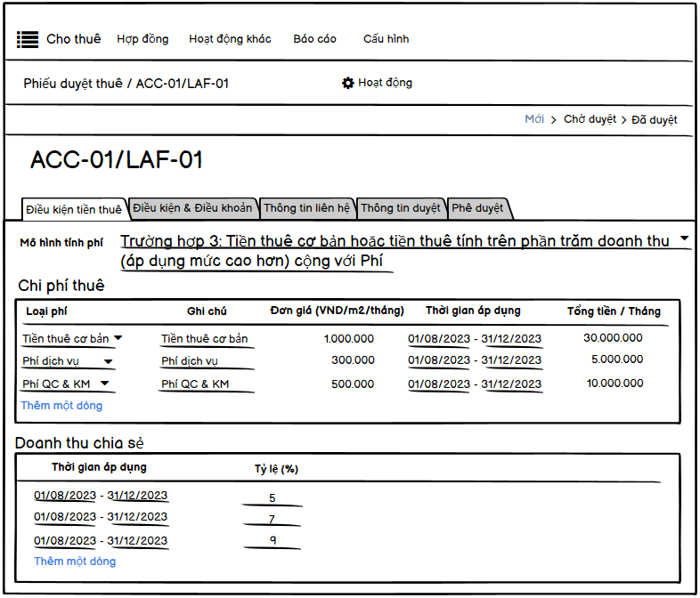Click end date of Phí dịch vụ row
The height and width of the screenshot is (598, 700).
[x=511, y=360]
